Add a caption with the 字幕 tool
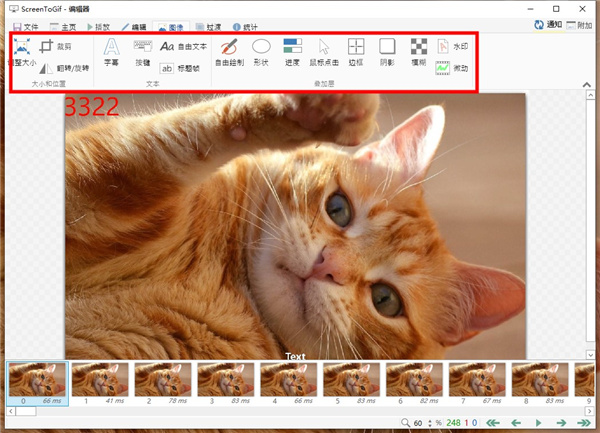Screen dimensions: 600x433 [x=111, y=51]
